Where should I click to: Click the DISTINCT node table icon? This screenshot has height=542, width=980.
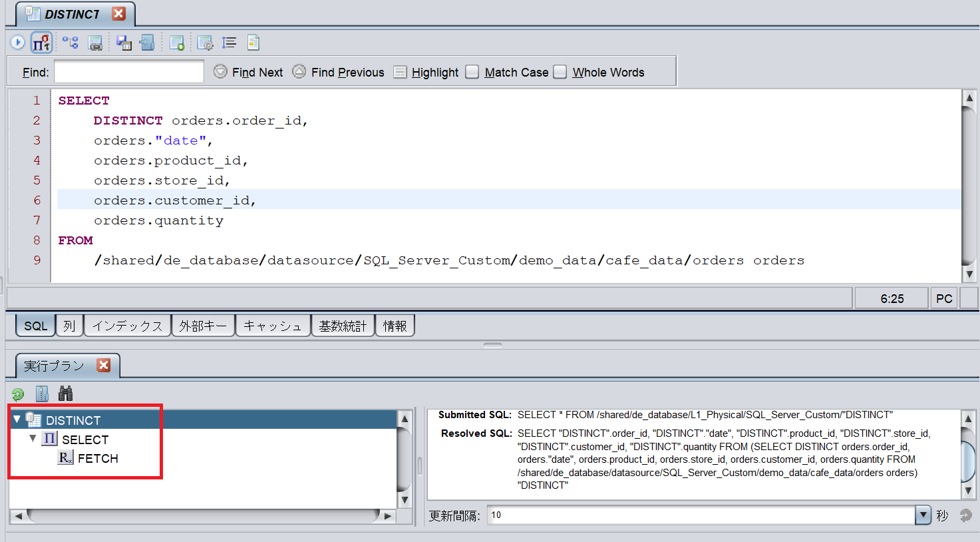pos(33,419)
